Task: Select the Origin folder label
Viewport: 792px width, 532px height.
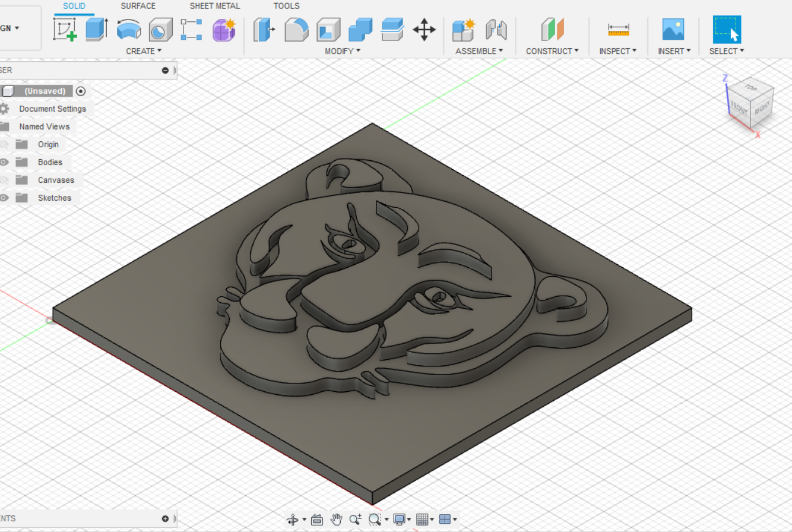Action: tap(48, 144)
